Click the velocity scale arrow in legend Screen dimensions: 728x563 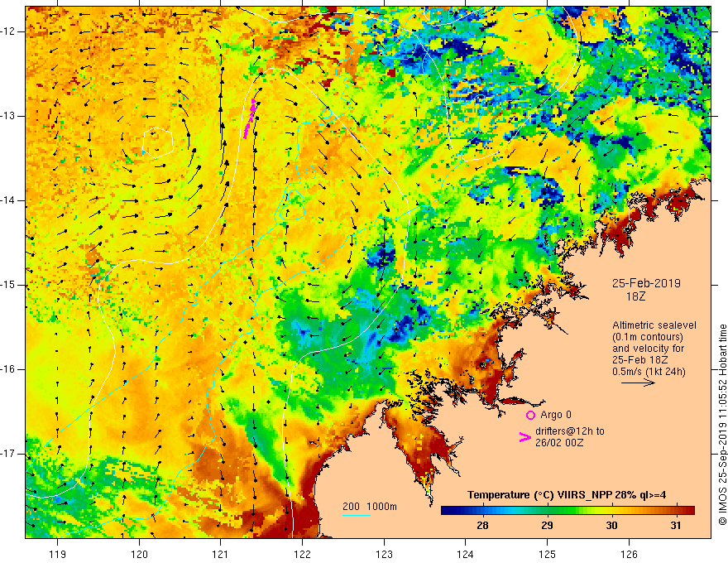pyautogui.click(x=638, y=383)
